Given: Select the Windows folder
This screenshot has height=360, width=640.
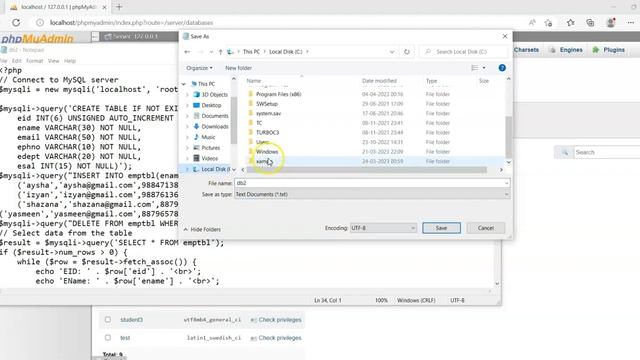Looking at the screenshot, I should [x=267, y=152].
